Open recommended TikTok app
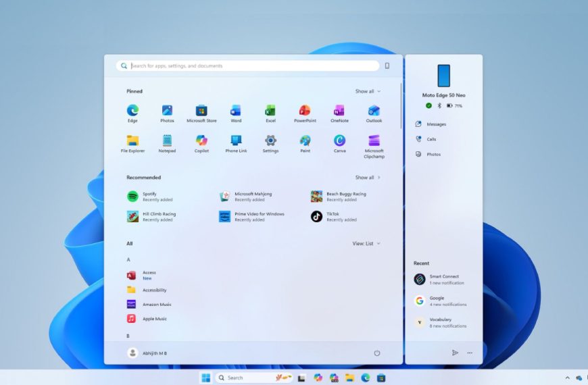The image size is (588, 385). point(333,216)
